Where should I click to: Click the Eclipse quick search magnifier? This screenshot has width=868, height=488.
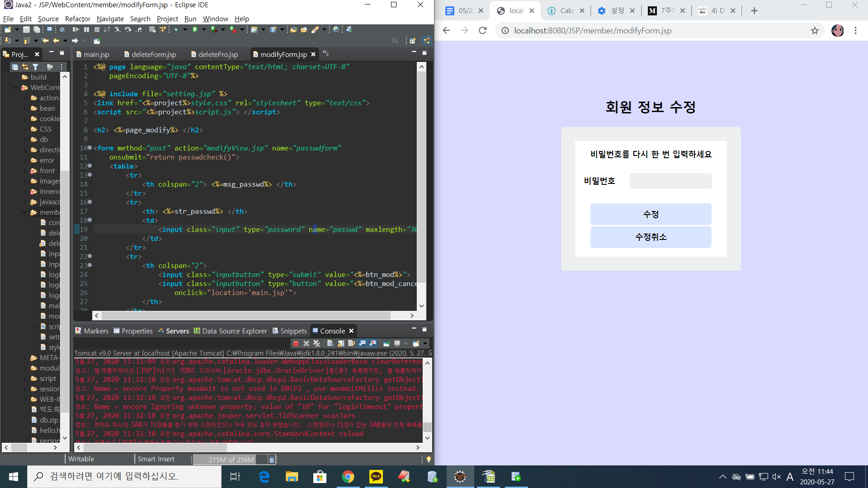pos(395,41)
